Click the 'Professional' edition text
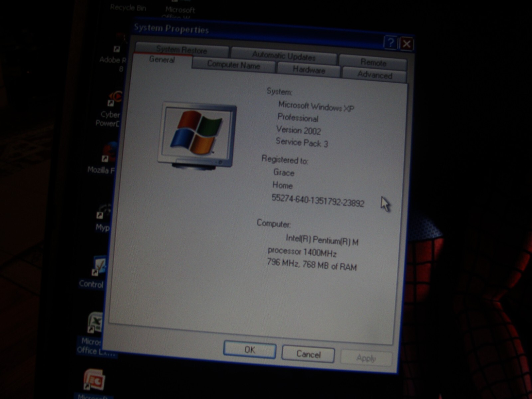Image resolution: width=532 pixels, height=399 pixels. tap(298, 118)
